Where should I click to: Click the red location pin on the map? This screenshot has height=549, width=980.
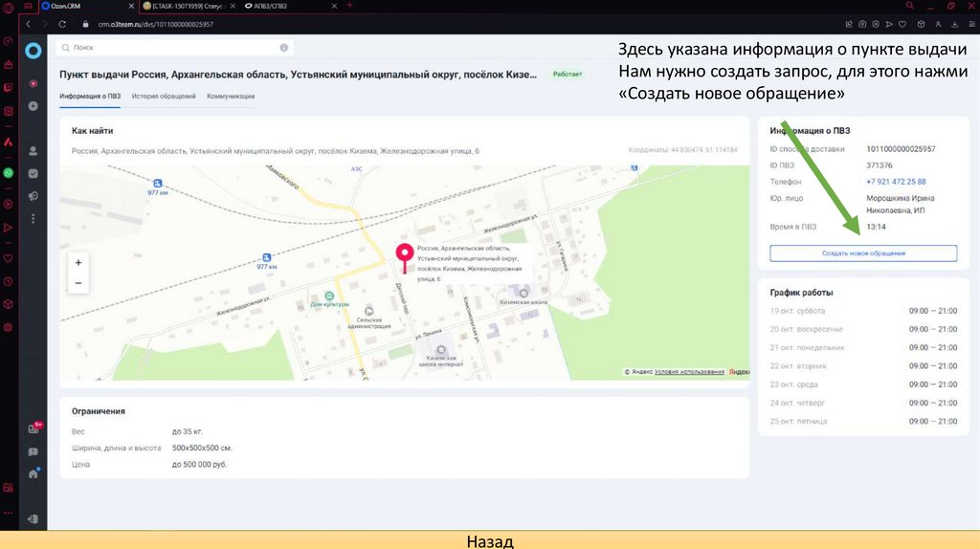(x=405, y=257)
